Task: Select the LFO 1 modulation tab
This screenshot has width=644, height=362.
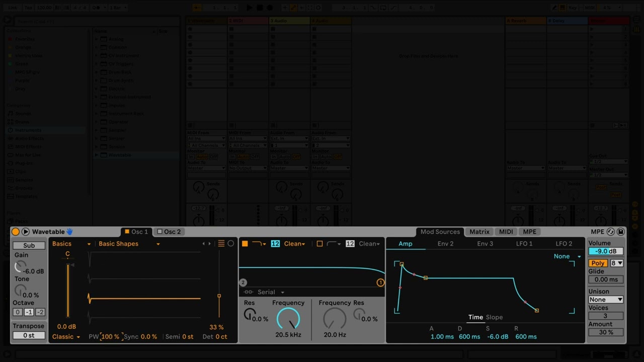Action: pyautogui.click(x=524, y=244)
